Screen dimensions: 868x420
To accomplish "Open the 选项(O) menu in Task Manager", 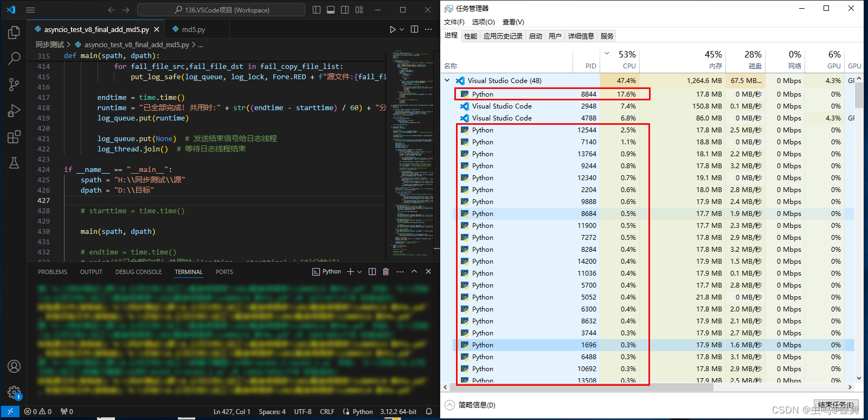I will click(x=483, y=22).
